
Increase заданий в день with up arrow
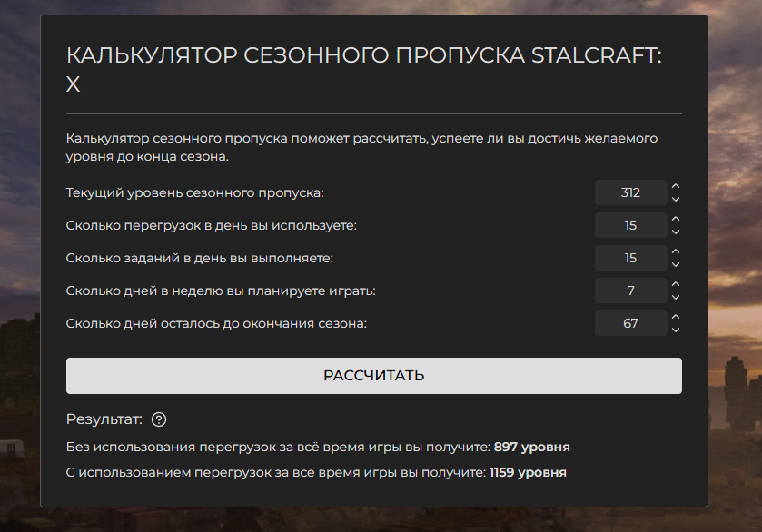(675, 252)
